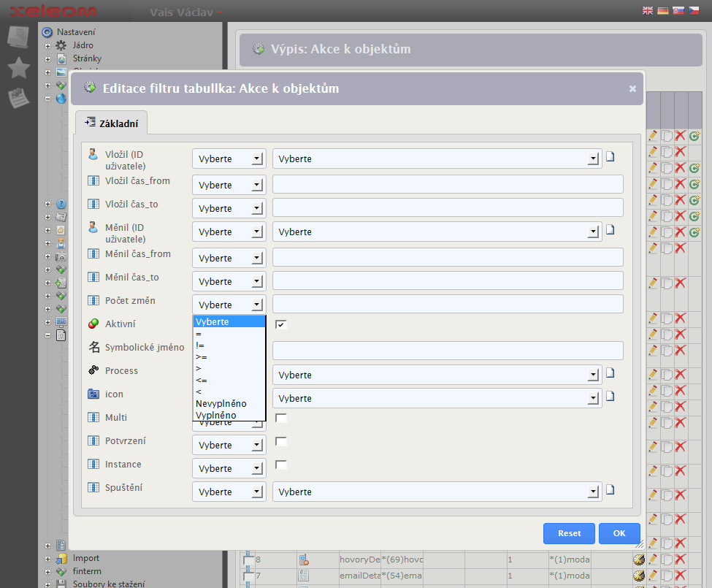The image size is (712, 588).
Task: Click the British flag language icon
Action: click(648, 10)
